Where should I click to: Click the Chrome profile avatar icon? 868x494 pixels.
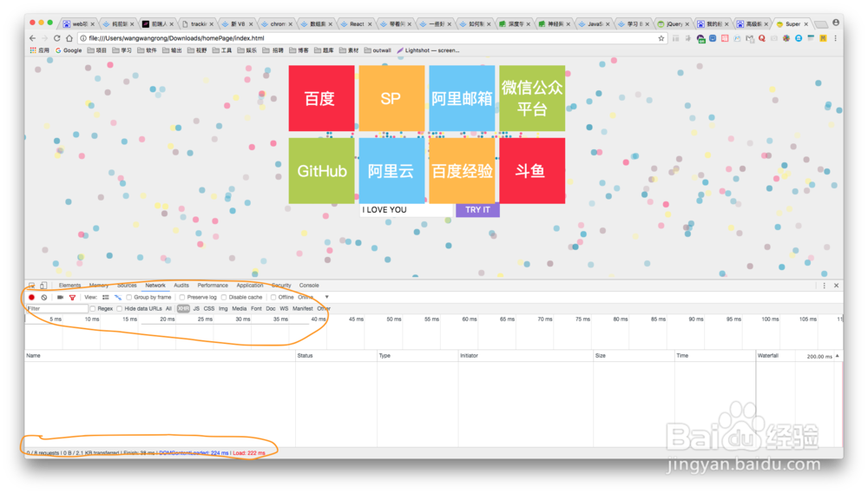tap(836, 23)
